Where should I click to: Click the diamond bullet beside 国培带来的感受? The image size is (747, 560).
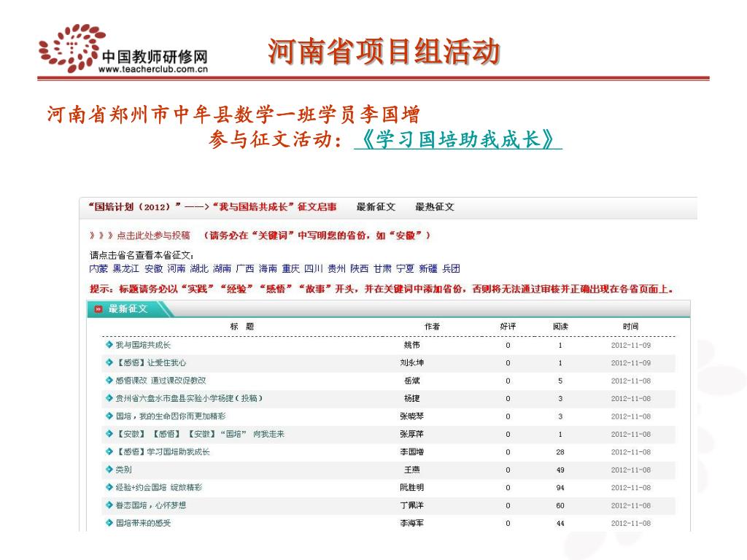point(109,523)
